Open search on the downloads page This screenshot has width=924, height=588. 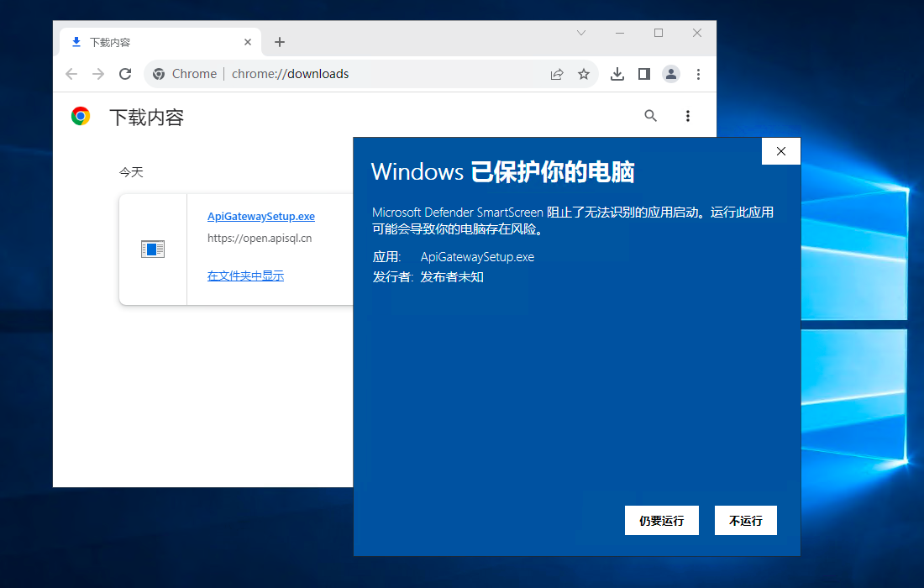point(651,115)
